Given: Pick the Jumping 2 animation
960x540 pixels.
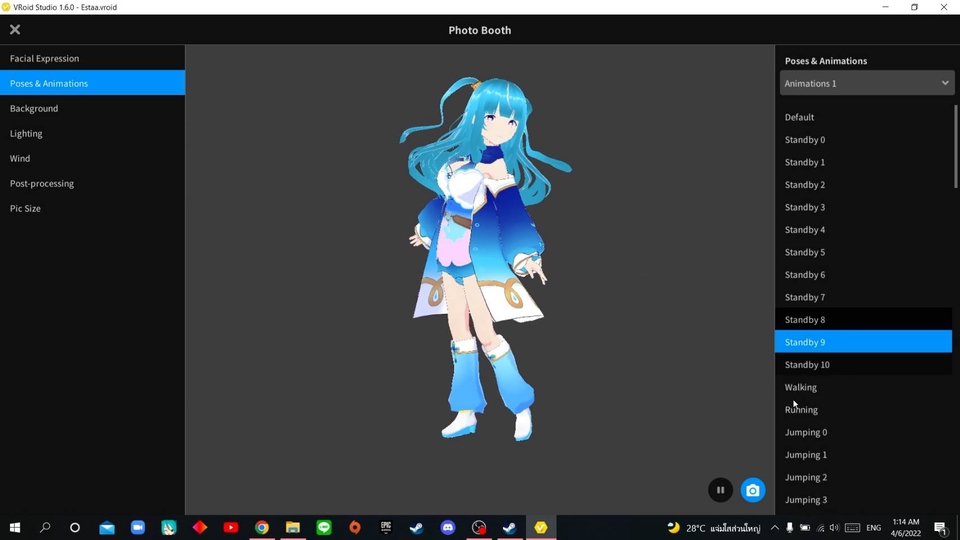Looking at the screenshot, I should (x=863, y=477).
